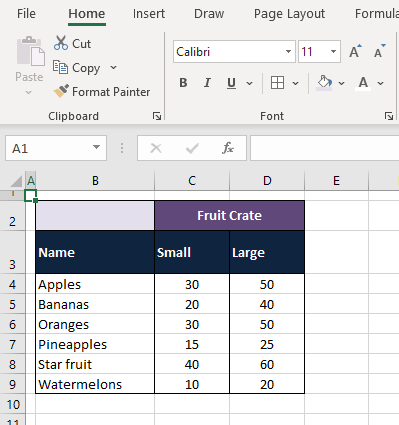The height and width of the screenshot is (425, 399).
Task: Open the Borders dropdown arrow
Action: 295,83
